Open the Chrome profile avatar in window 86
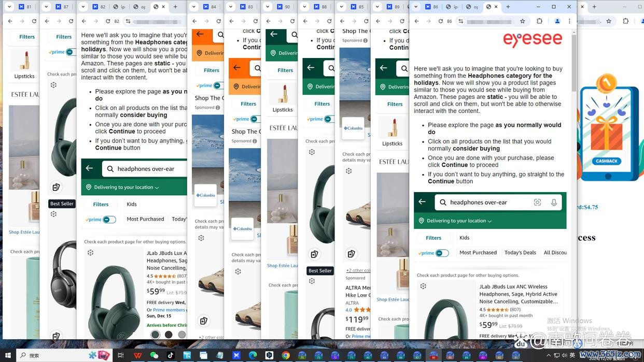This screenshot has width=644, height=362. 557,21
